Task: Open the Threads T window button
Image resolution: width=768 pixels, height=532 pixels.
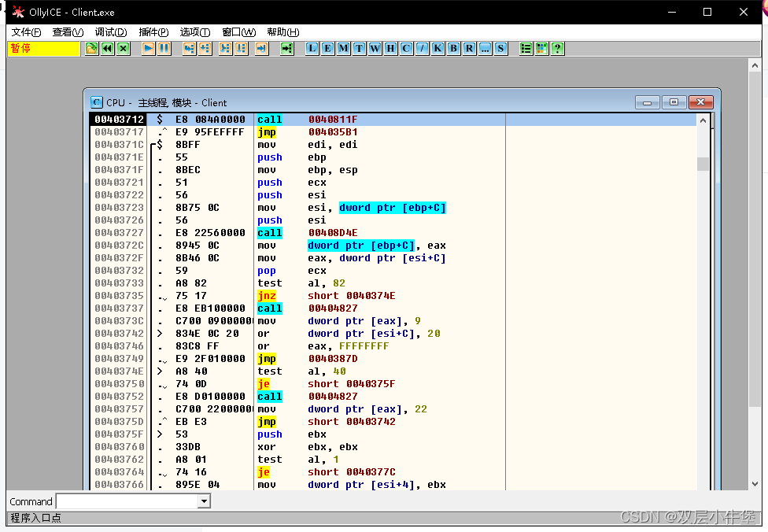Action: (359, 49)
